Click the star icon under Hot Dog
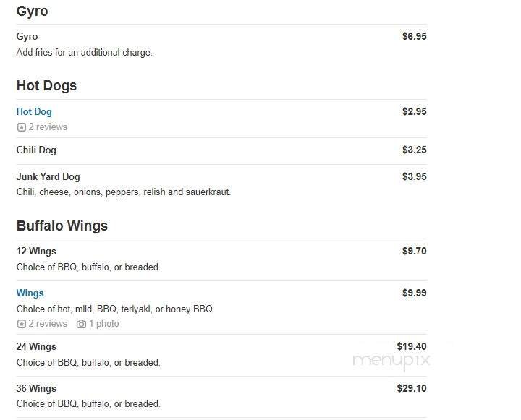Screen dimensions: 521x420 coord(21,127)
